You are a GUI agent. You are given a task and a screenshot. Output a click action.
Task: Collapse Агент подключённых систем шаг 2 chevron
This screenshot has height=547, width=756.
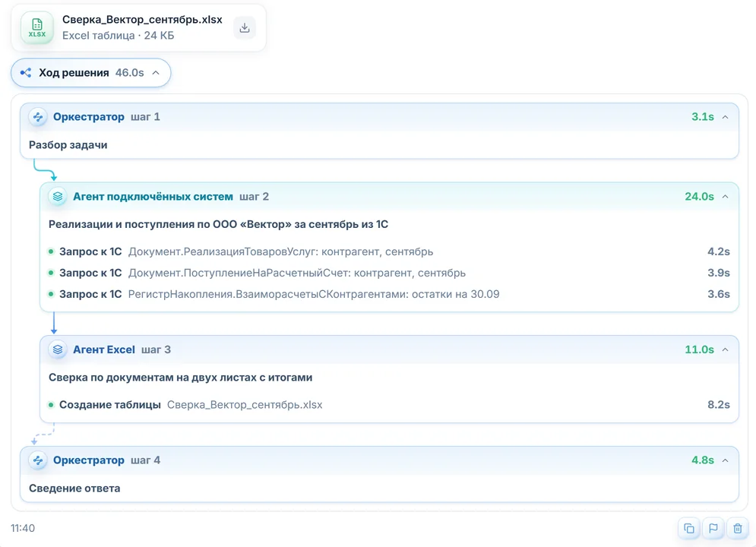click(x=725, y=197)
